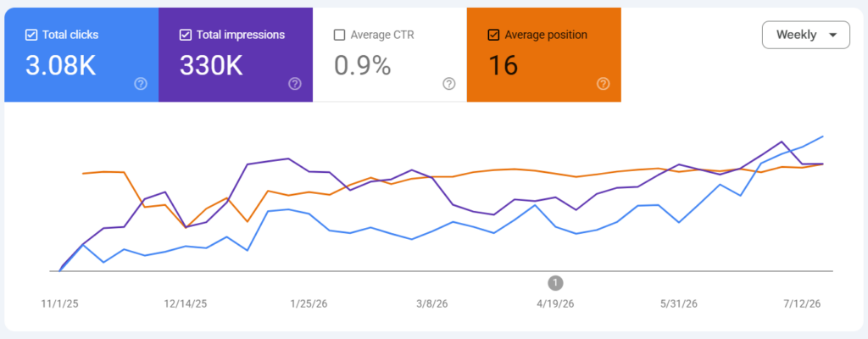Open help icon on Total clicks card
The width and height of the screenshot is (868, 339).
[x=142, y=84]
